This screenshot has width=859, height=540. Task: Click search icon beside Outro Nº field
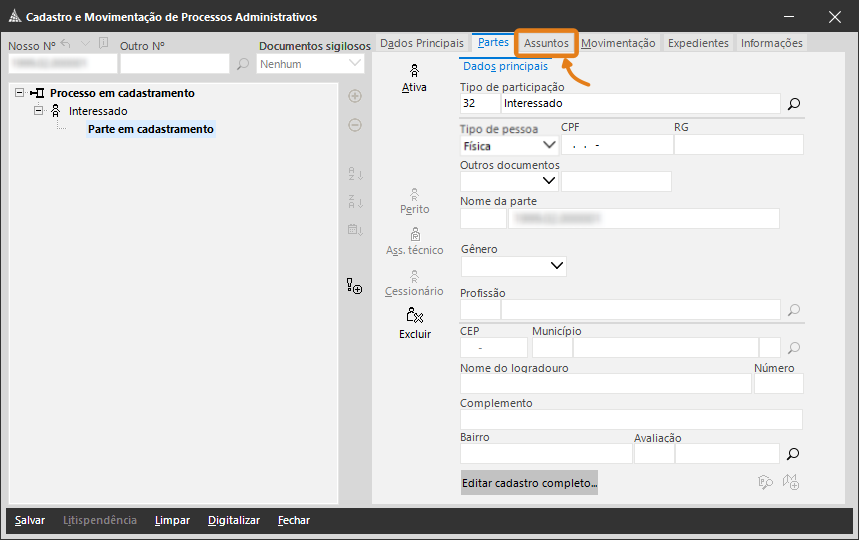pyautogui.click(x=243, y=64)
